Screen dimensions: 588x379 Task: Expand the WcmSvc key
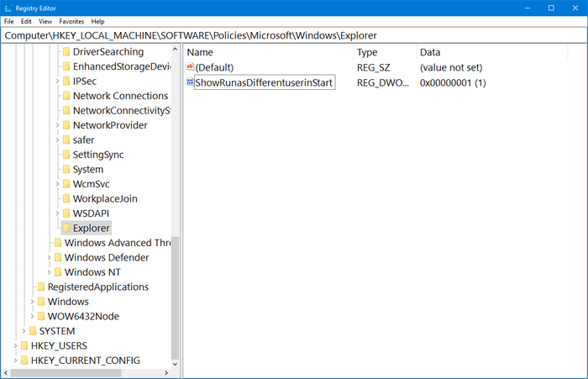click(57, 184)
